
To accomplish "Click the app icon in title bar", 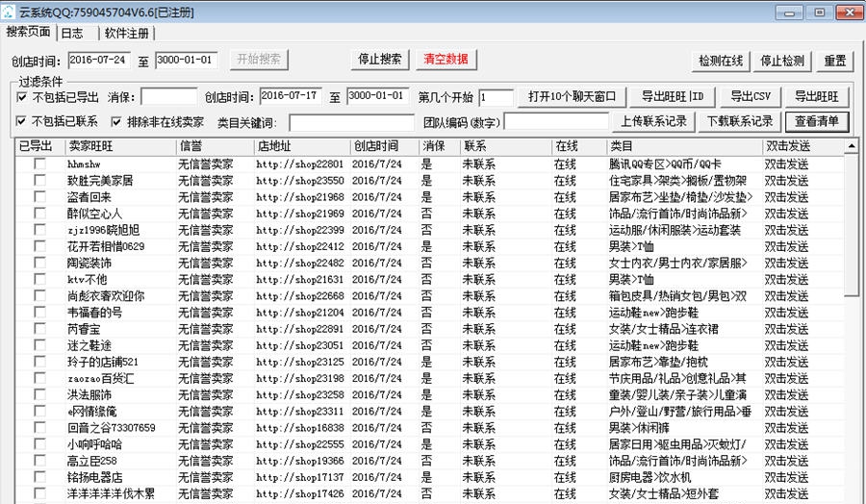I will (9, 12).
